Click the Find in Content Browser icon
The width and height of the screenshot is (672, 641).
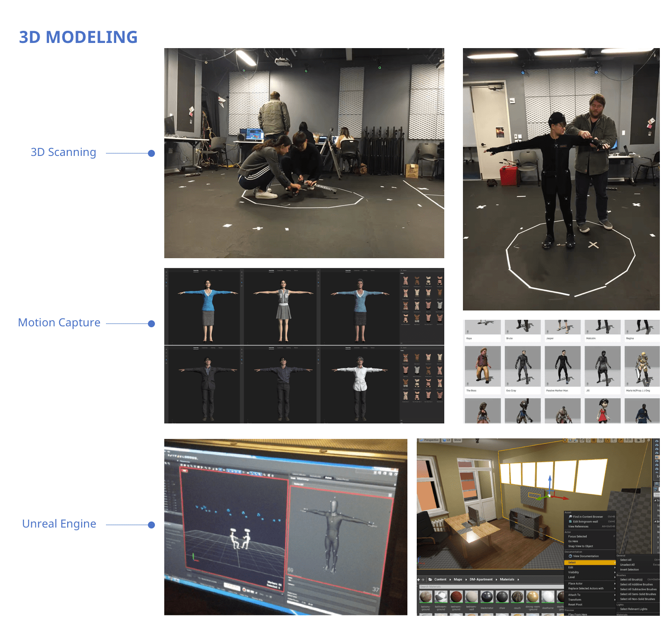pos(570,517)
